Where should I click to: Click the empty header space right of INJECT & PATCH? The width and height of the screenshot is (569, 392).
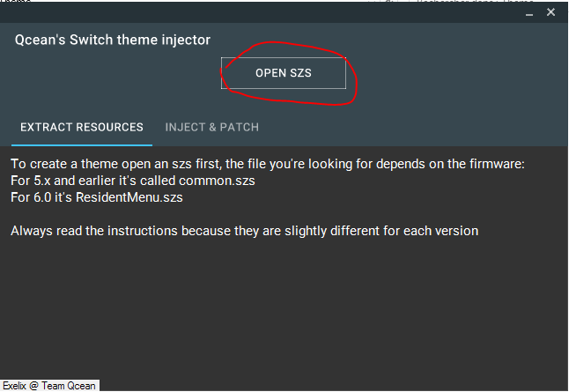414,128
